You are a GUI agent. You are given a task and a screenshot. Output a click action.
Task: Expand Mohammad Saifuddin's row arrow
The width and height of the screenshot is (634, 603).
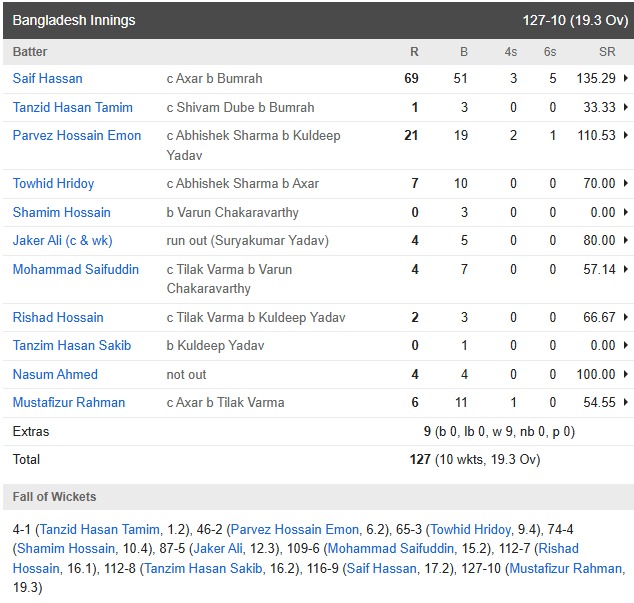coord(626,270)
